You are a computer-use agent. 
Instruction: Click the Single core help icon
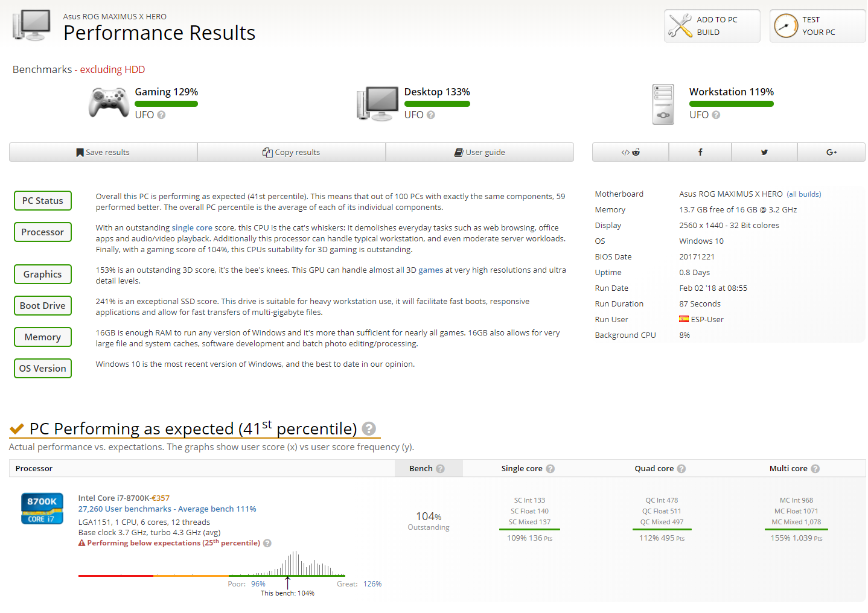click(550, 469)
